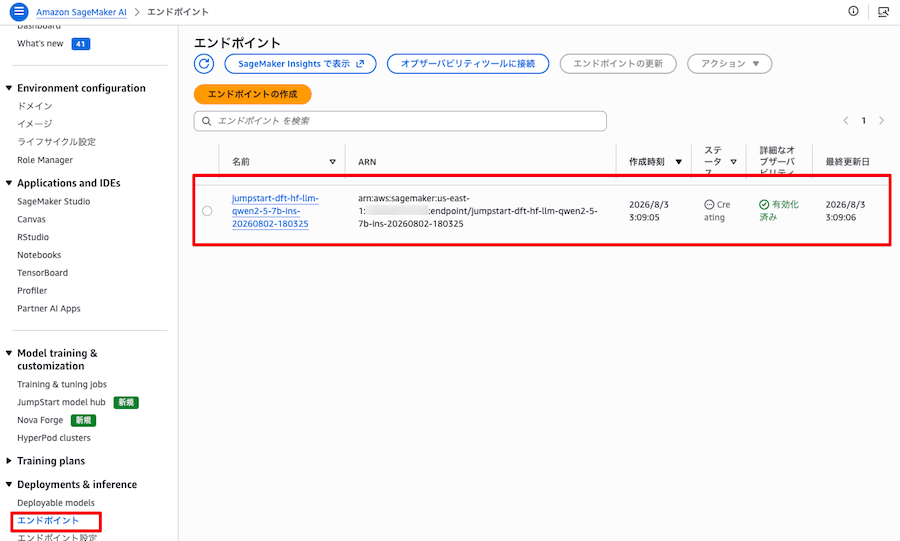Screen dimensions: 900x541
Task: Collapse Environment configuration section
Action: click(x=9, y=88)
